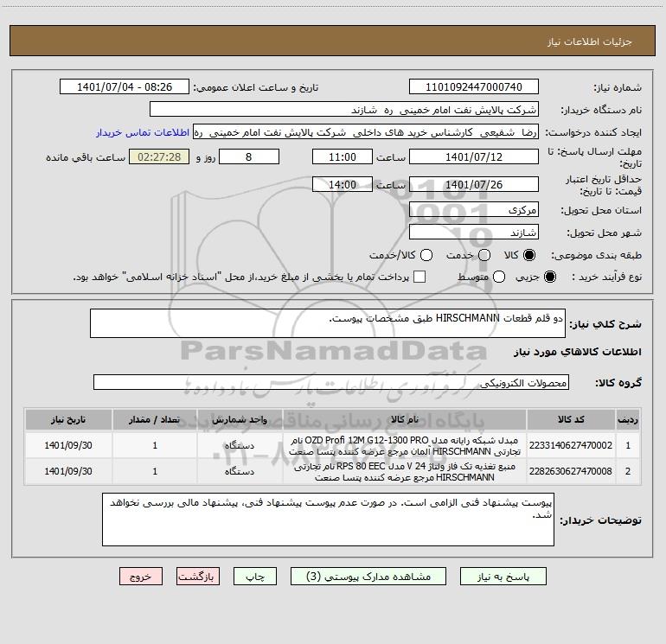Click the تعداد / مقدار column header

[155, 420]
